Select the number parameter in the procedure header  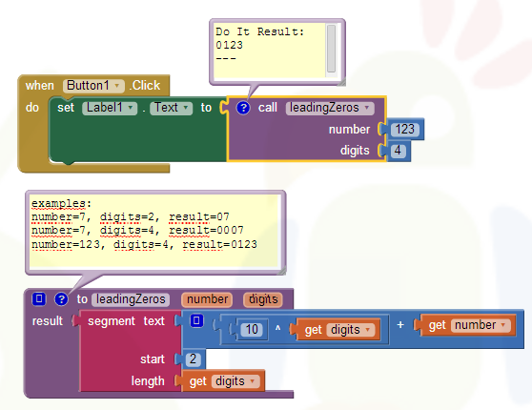click(x=207, y=299)
